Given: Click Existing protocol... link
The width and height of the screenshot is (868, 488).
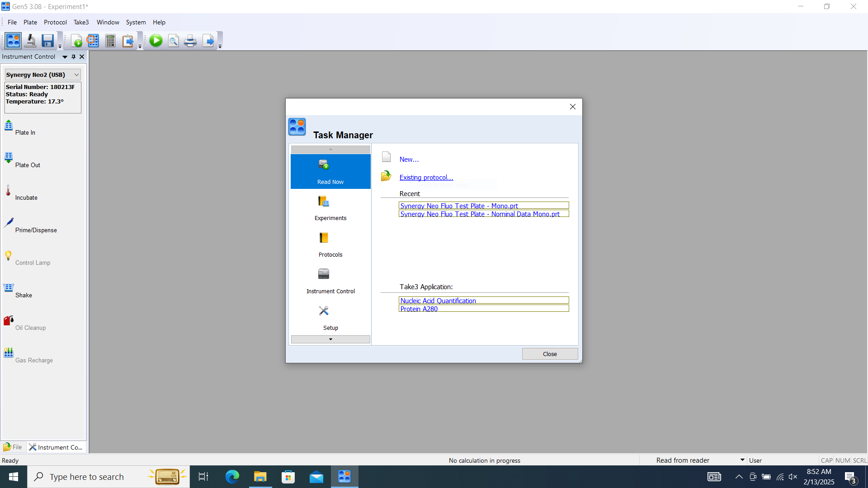Looking at the screenshot, I should coord(426,178).
